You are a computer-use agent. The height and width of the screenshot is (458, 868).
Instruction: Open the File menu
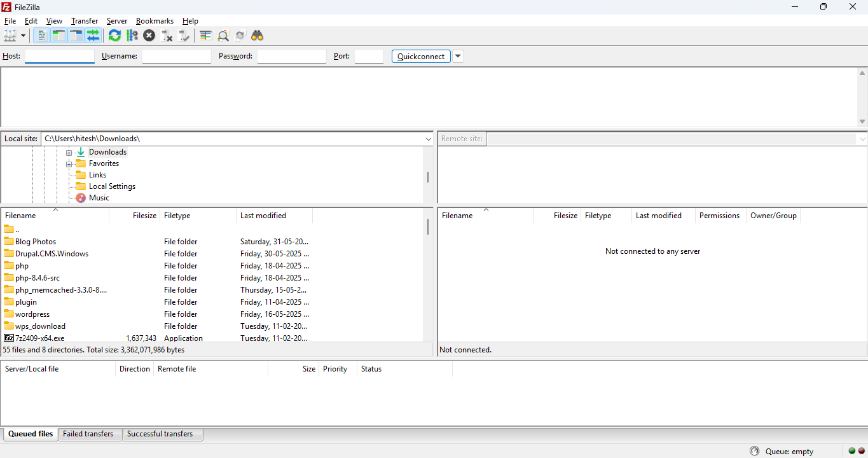click(x=10, y=21)
